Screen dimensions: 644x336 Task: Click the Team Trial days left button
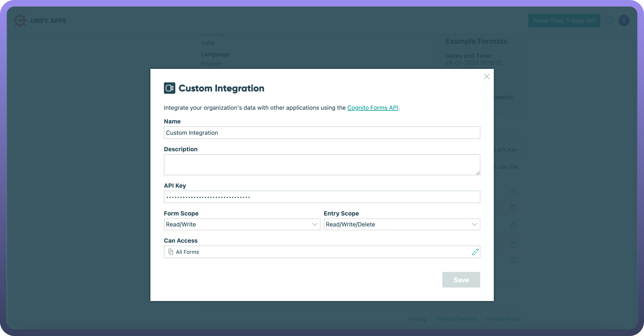[x=564, y=21]
